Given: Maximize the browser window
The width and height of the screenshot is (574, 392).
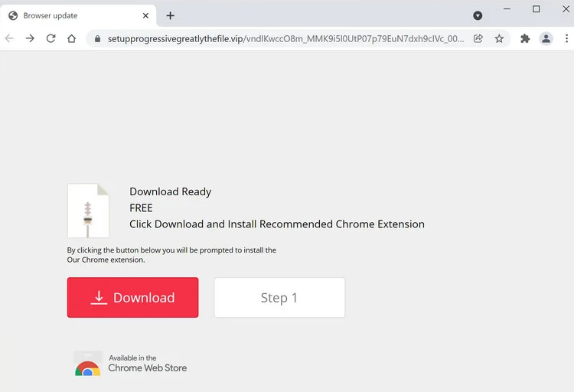Looking at the screenshot, I should [x=536, y=9].
